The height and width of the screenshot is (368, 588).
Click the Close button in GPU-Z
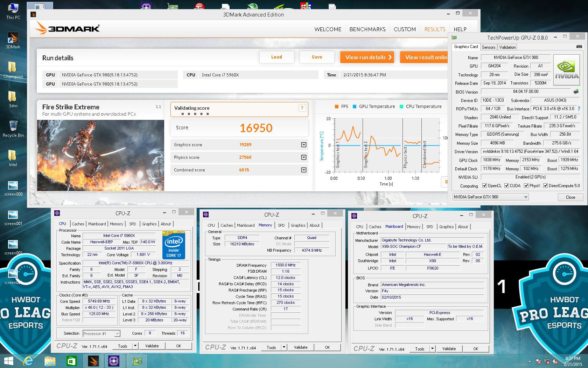tap(570, 197)
